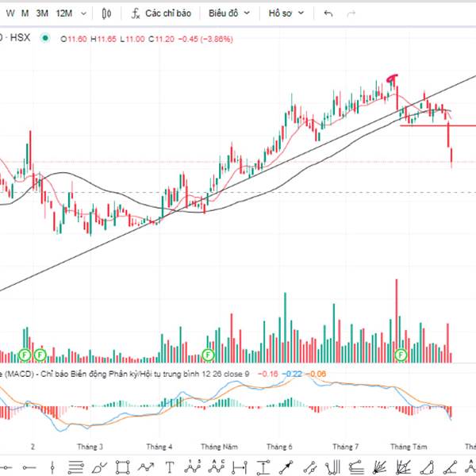The width and height of the screenshot is (476, 476).
Task: Click the redo arrow in toolbar
Action: pos(351,13)
